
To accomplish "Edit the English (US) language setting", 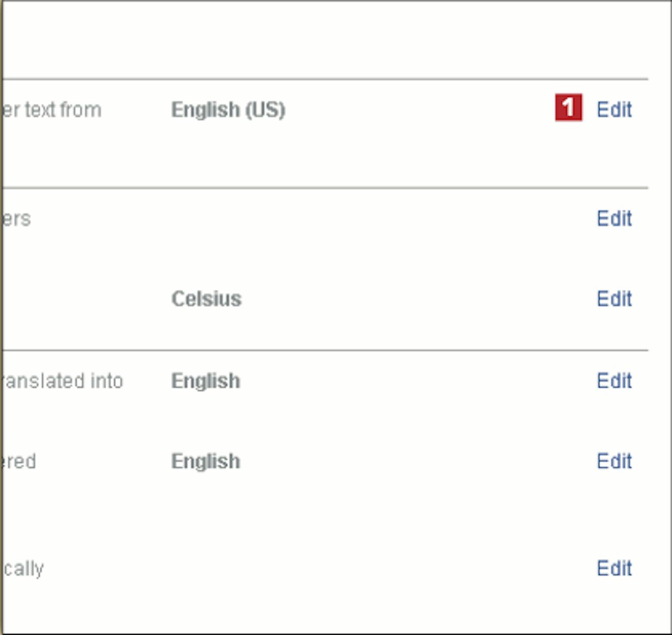I will (x=614, y=109).
